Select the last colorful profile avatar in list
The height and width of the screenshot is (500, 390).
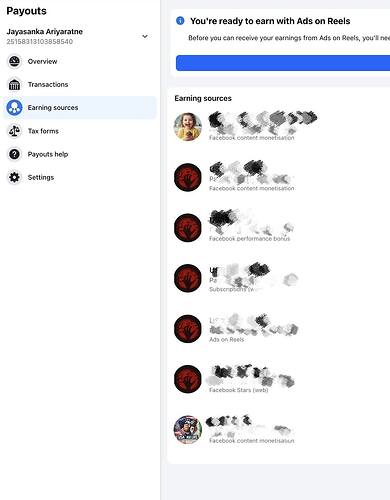(188, 430)
